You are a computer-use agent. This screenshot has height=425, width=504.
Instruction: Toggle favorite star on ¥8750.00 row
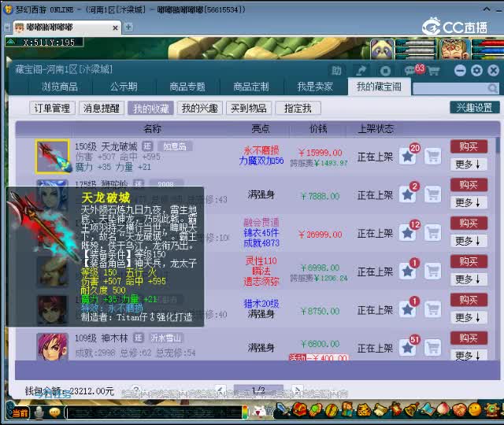click(x=408, y=309)
